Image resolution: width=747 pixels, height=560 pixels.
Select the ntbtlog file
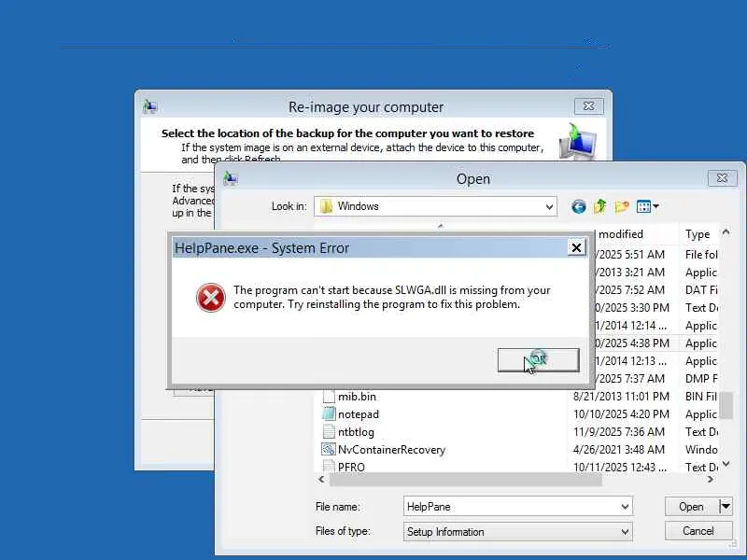tap(356, 432)
